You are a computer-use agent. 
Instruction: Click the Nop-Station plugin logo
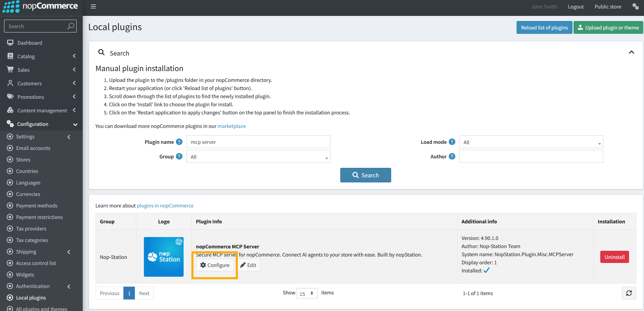tap(164, 257)
